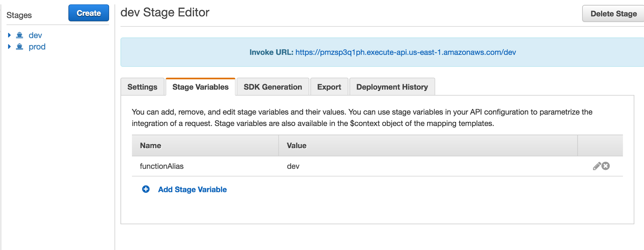This screenshot has width=644, height=250.
Task: Go to the Export tab
Action: [329, 87]
